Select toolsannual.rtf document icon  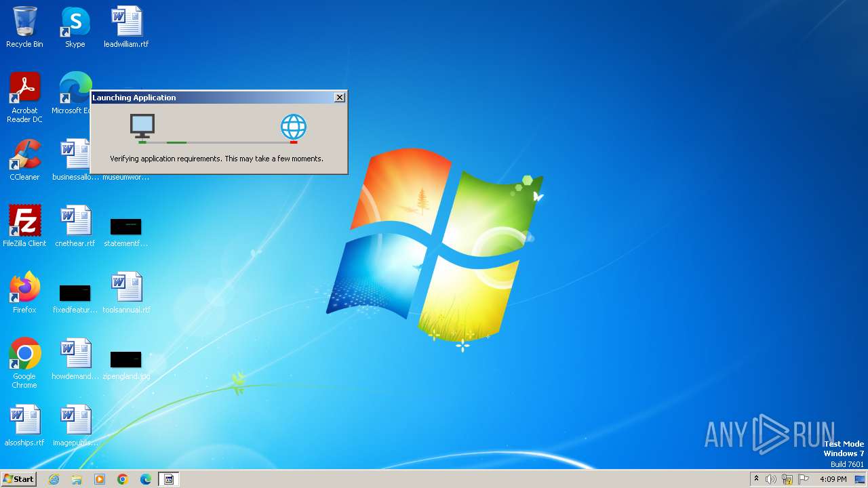[x=126, y=293]
